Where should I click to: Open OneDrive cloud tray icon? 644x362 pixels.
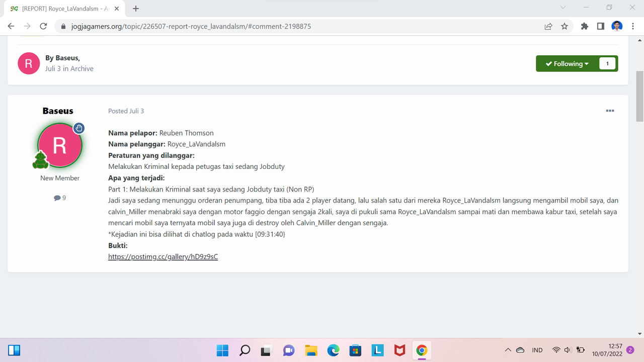pyautogui.click(x=520, y=350)
